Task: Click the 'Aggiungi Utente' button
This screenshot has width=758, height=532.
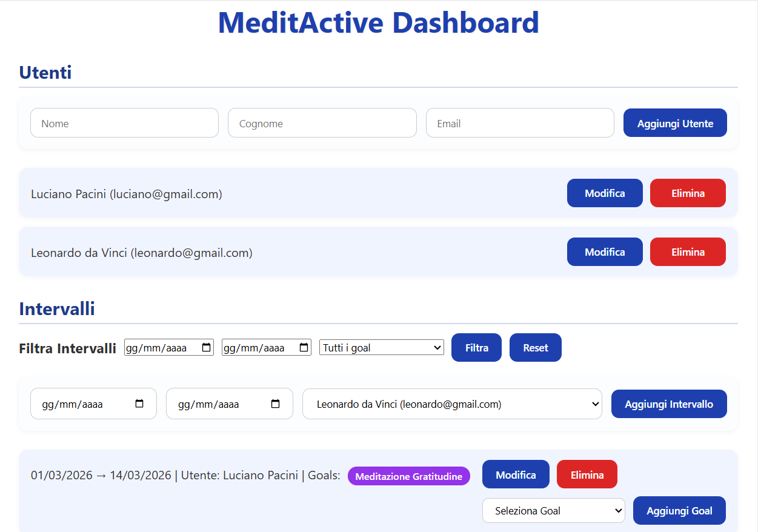Action: pyautogui.click(x=675, y=122)
